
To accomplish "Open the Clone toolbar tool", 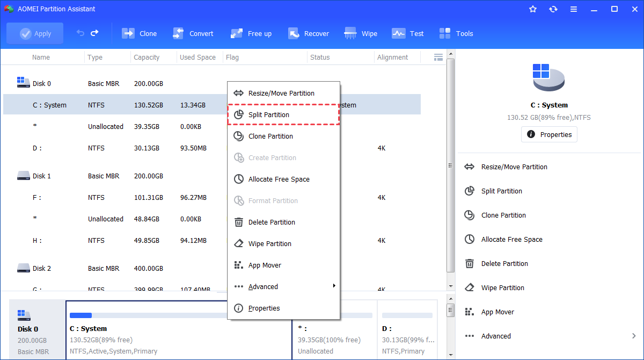I will (x=140, y=33).
